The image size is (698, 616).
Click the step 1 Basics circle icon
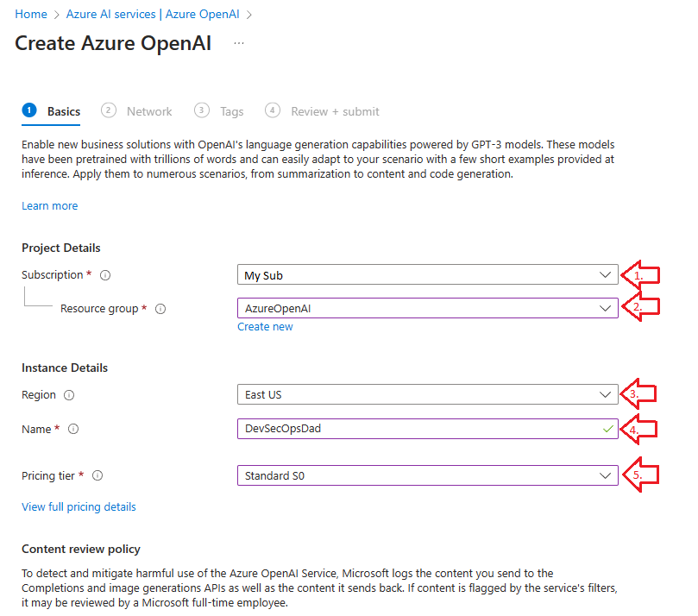(x=29, y=110)
